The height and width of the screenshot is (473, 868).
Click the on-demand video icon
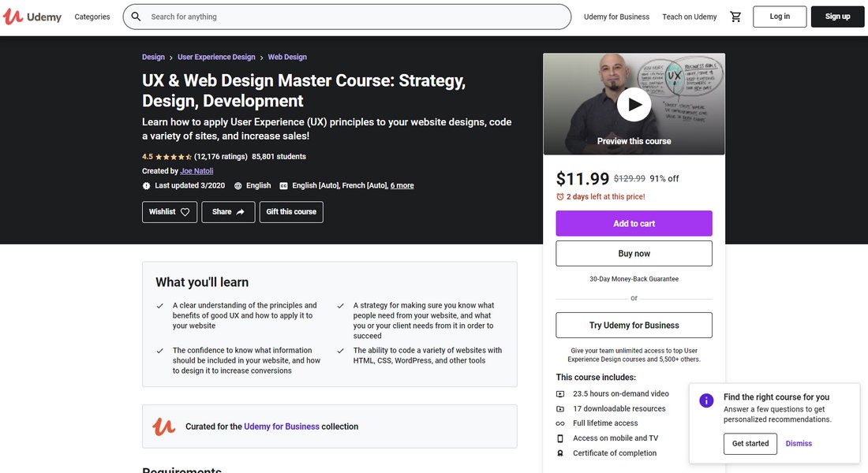[x=560, y=394]
